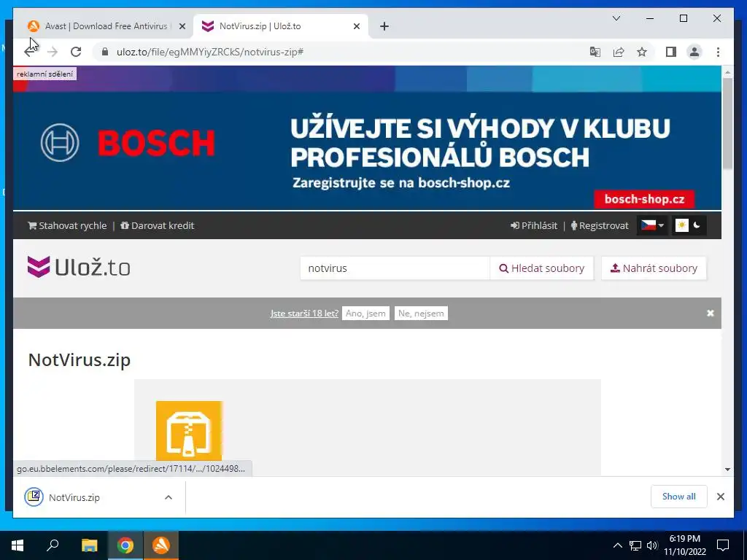Open a new browser tab
Viewport: 747px width, 560px height.
coord(384,26)
